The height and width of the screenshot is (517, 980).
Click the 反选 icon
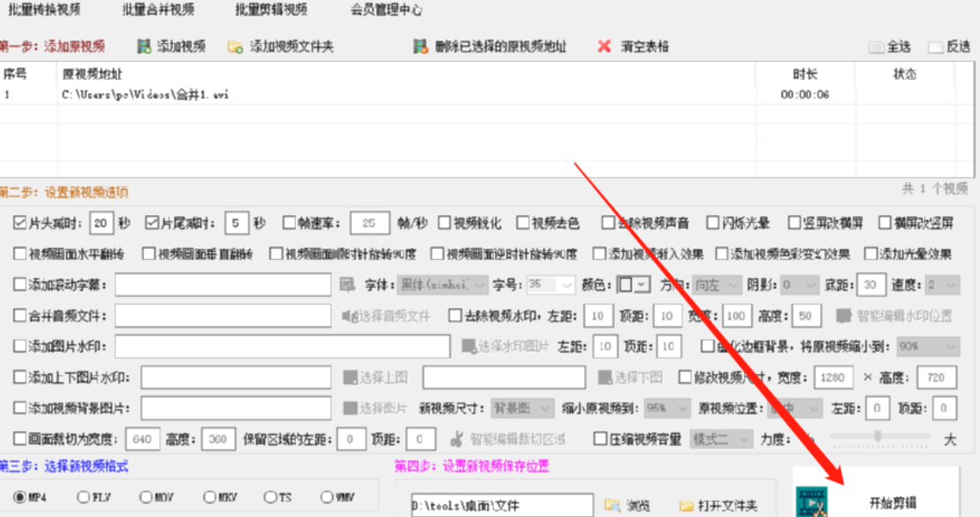pos(935,47)
